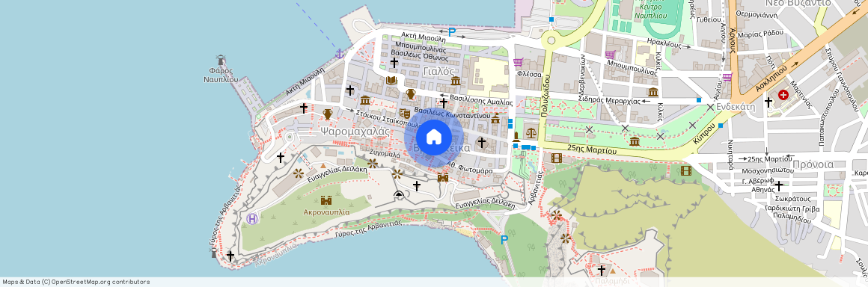Select the orange peak triangle near Ευαγγελίας Δεϊλάκη
Image resolution: width=868 pixels, height=287 pixels.
point(323,164)
